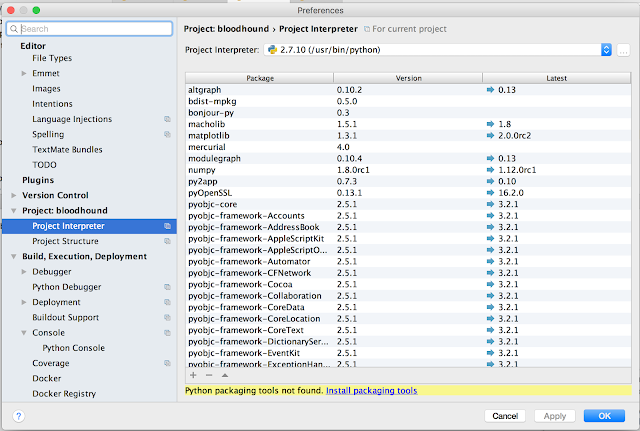
Task: Select 2.7.10 interpreter combo box
Action: point(437,50)
